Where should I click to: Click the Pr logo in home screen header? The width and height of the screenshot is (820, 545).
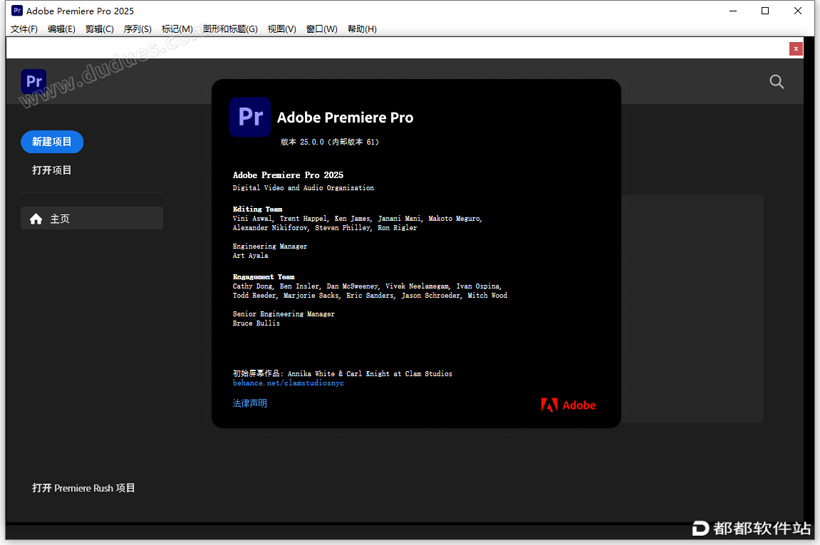click(x=34, y=82)
